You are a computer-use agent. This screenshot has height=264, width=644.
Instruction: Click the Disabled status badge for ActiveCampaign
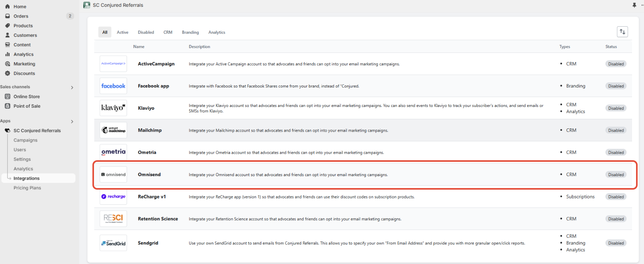tap(616, 64)
